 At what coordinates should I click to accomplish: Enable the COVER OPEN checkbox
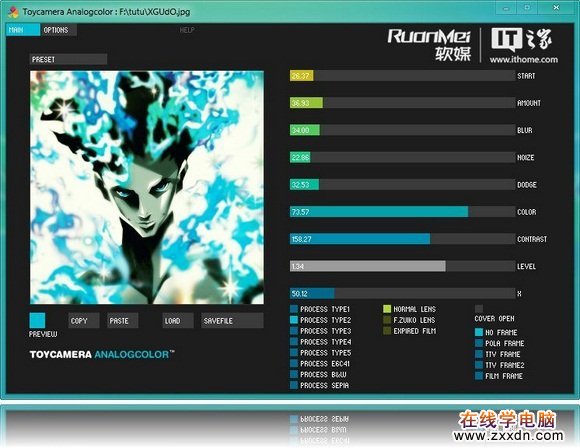[479, 309]
